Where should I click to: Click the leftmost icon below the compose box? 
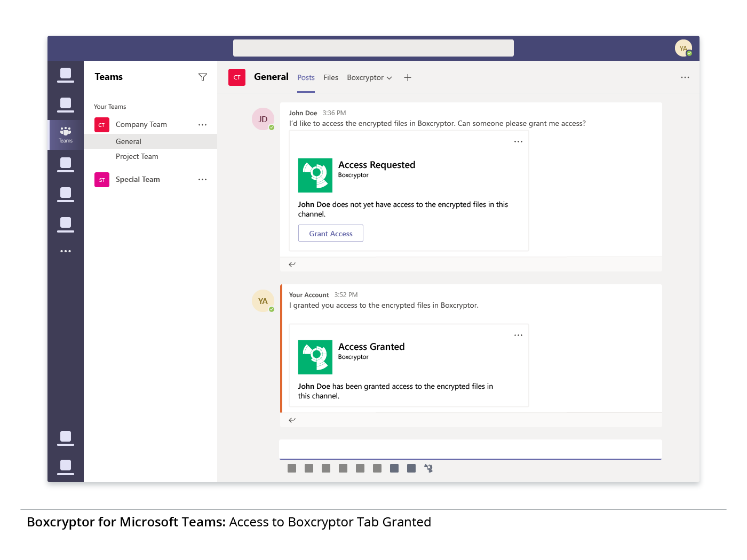(x=292, y=468)
